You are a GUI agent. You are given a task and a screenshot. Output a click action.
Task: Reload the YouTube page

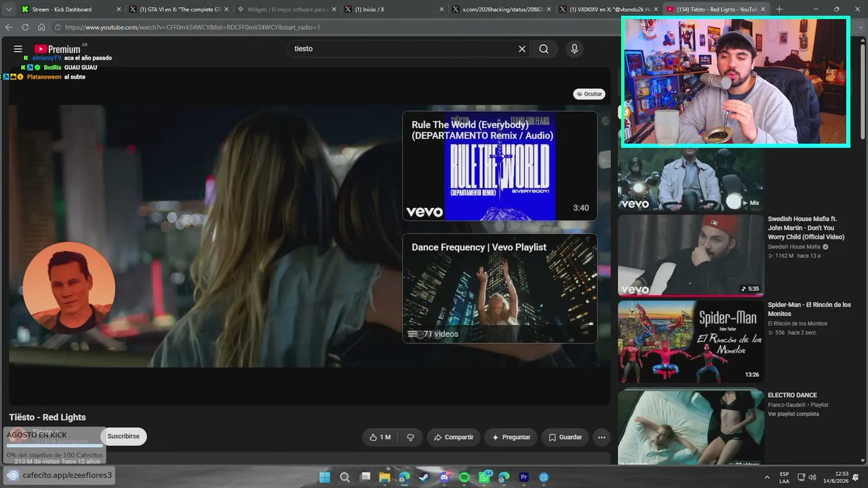[x=25, y=27]
